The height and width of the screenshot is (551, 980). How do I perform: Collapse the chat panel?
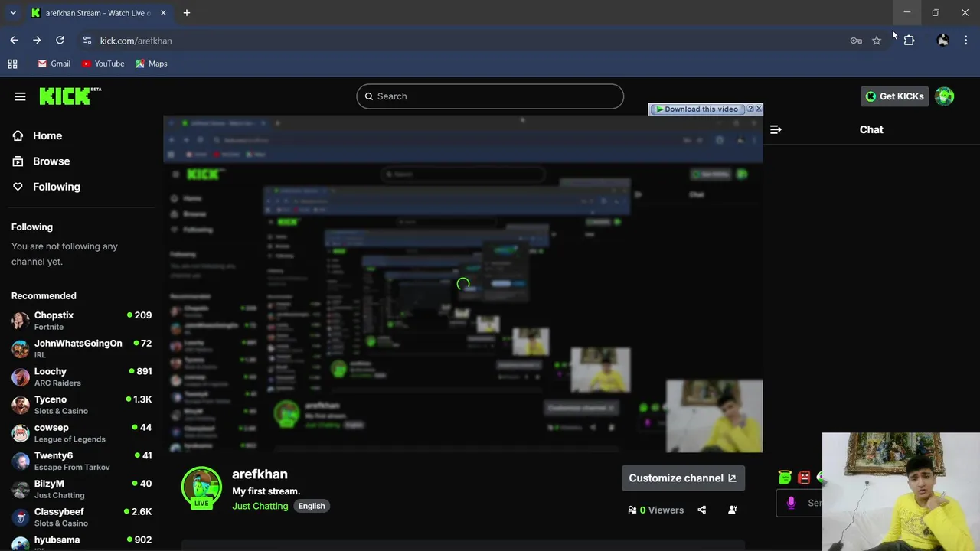776,129
